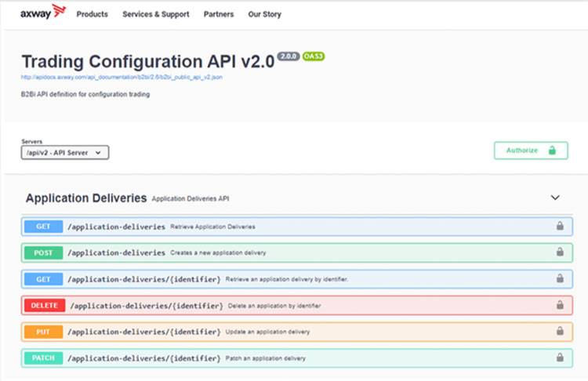Click the green POST method label

[x=43, y=252]
